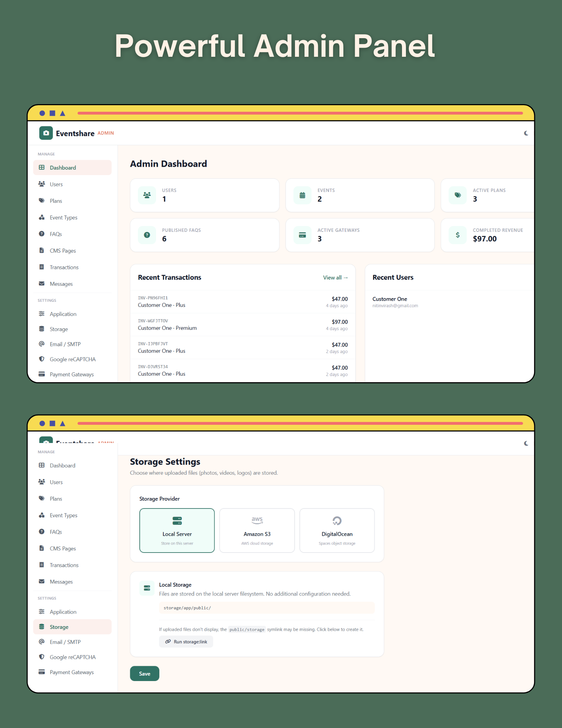The height and width of the screenshot is (728, 562).
Task: Open Email / SMTP in lower sidebar
Action: pyautogui.click(x=72, y=642)
